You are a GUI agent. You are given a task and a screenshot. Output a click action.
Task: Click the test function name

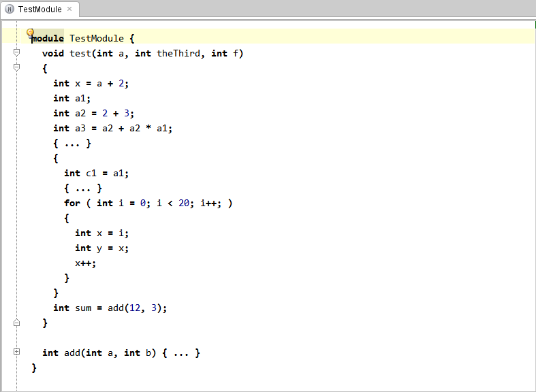(x=80, y=53)
